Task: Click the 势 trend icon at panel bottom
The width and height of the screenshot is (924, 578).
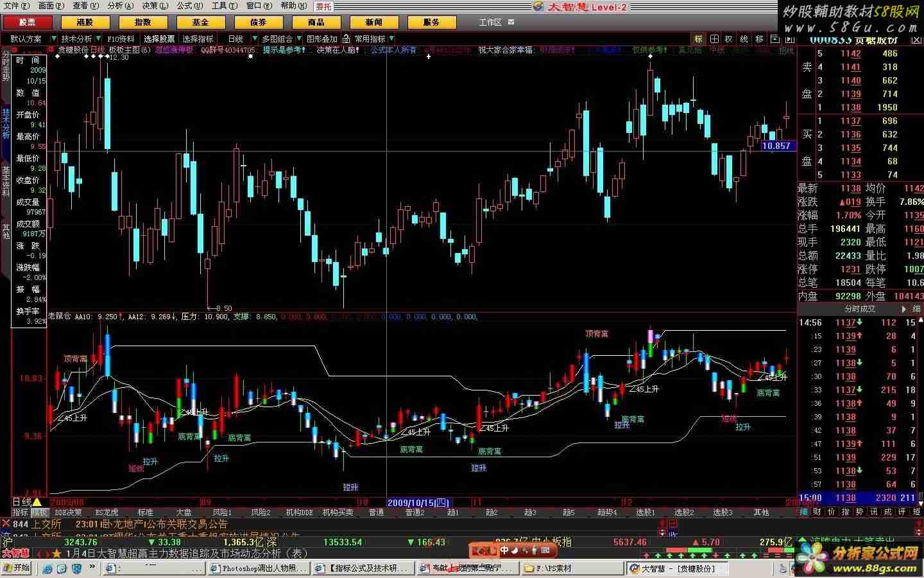Action: click(x=859, y=512)
